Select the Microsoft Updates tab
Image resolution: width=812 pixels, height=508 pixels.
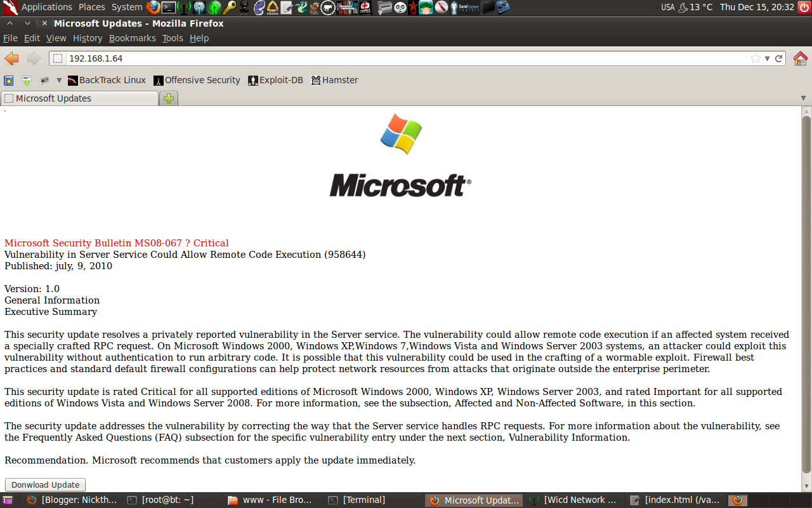coord(79,98)
